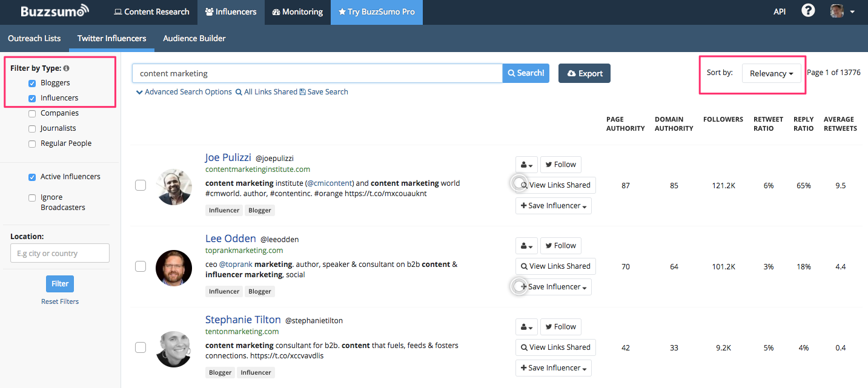Viewport: 868px width, 388px height.
Task: Expand Advanced Search Options
Action: (184, 92)
